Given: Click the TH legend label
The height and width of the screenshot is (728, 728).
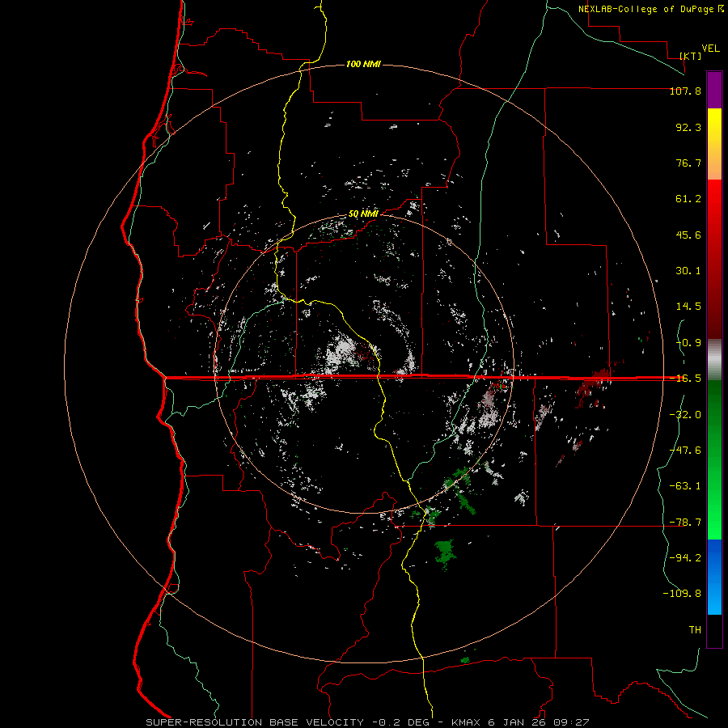Looking at the screenshot, I should click(695, 629).
